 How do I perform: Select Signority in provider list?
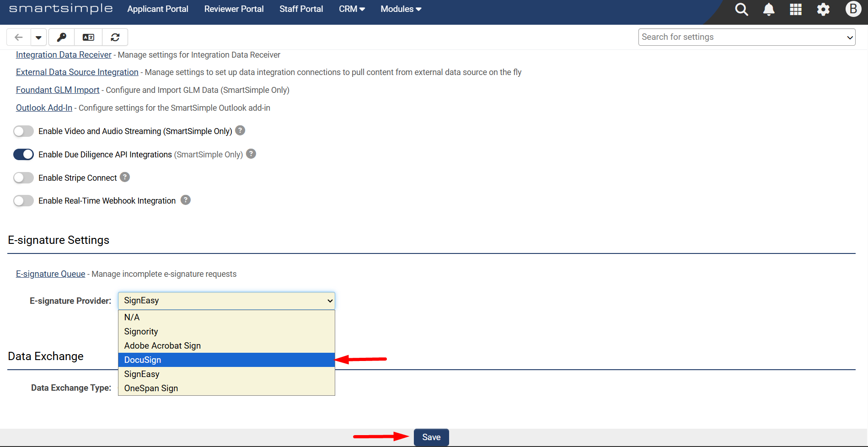tap(226, 331)
